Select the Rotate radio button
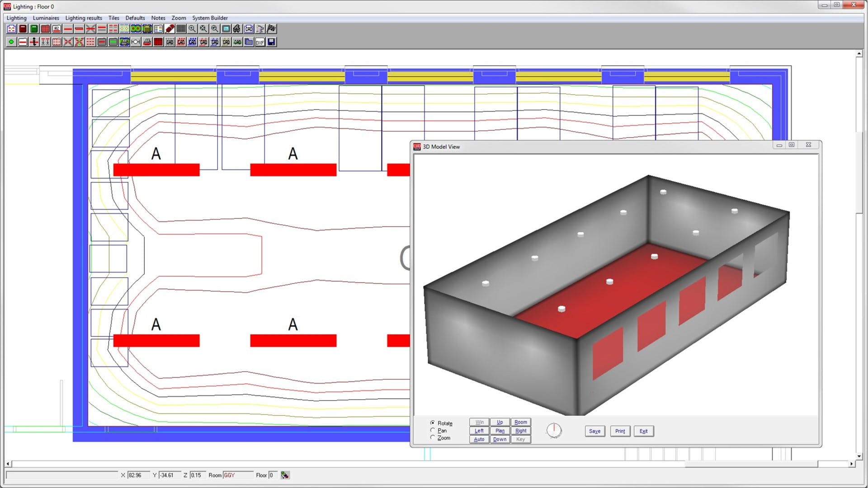The width and height of the screenshot is (868, 488). click(433, 423)
